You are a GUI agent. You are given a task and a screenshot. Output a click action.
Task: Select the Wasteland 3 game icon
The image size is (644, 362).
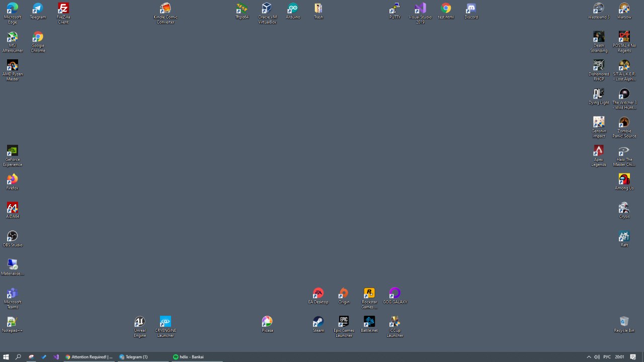[x=599, y=11]
